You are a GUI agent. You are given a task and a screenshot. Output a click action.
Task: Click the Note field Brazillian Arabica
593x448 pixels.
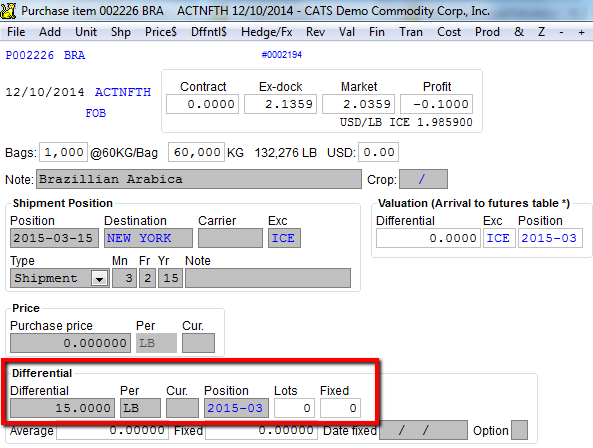(x=199, y=179)
